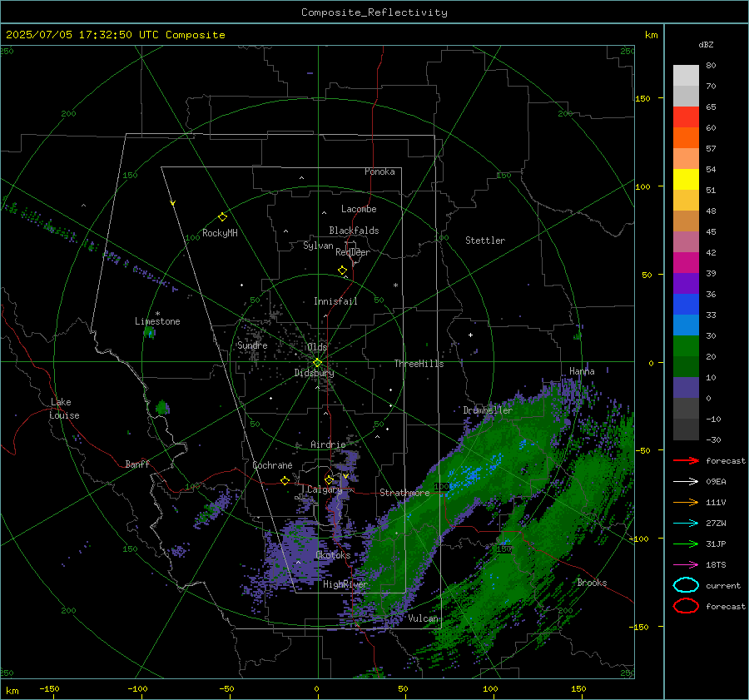Click the RockyMH label
The image size is (749, 700).
tap(220, 233)
